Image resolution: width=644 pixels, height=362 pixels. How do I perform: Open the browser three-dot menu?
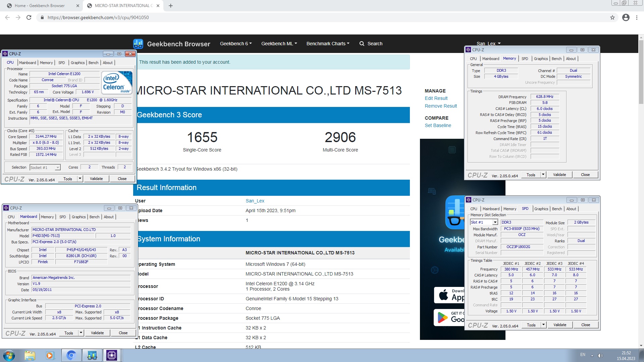click(637, 17)
